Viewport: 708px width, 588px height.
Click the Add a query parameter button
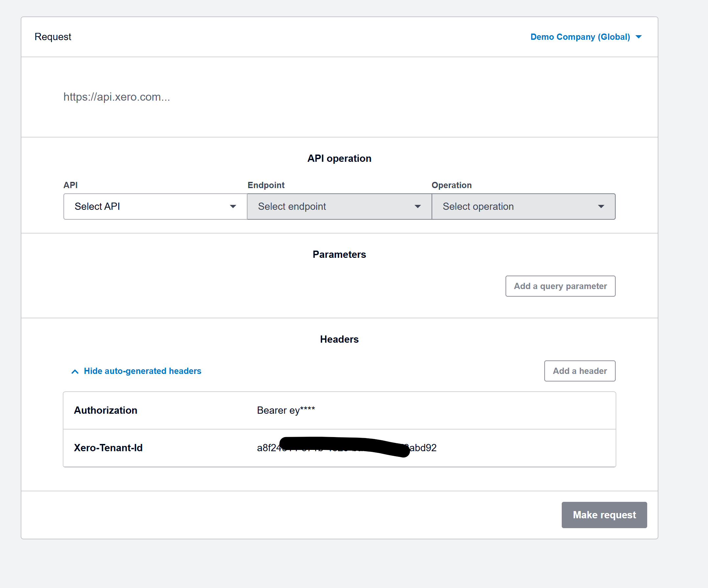560,286
